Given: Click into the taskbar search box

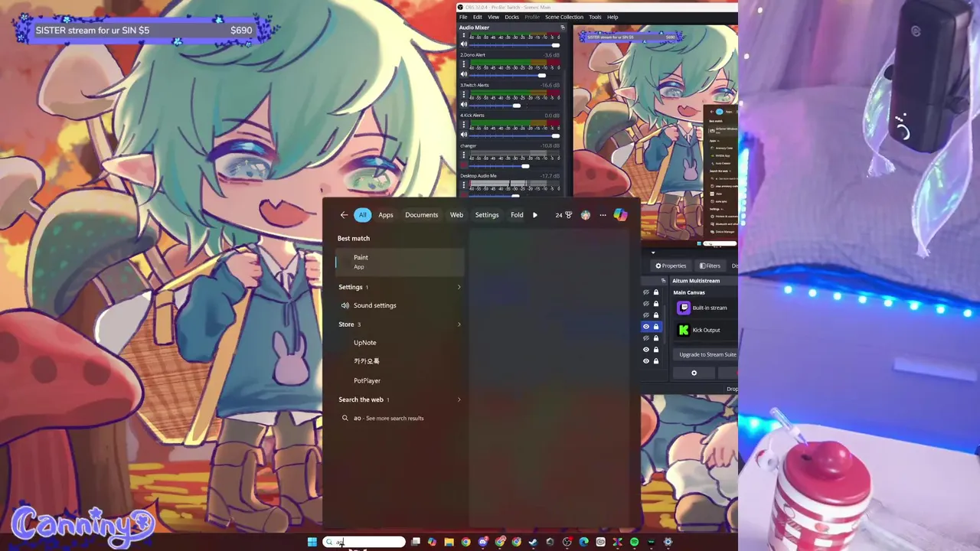Looking at the screenshot, I should tap(364, 542).
